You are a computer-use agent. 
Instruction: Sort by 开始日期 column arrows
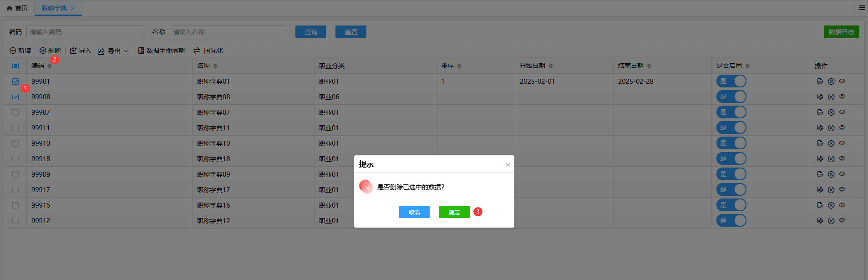551,66
